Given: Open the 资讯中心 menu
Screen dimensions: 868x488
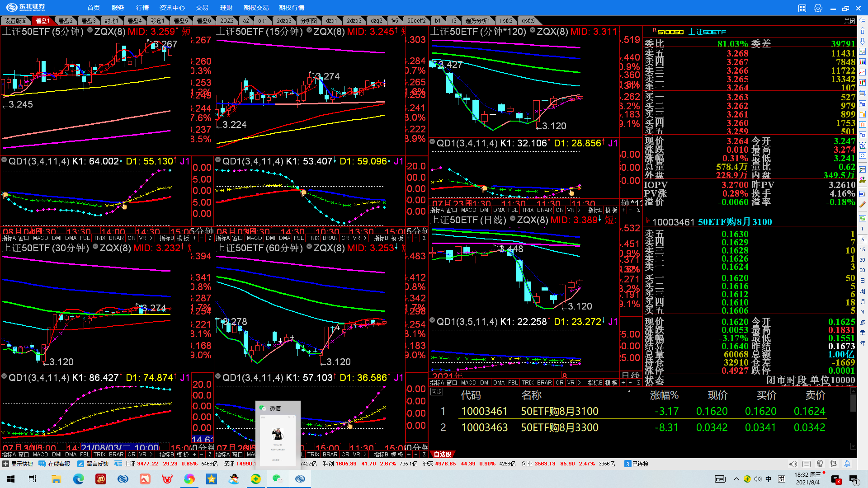Looking at the screenshot, I should click(x=172, y=8).
